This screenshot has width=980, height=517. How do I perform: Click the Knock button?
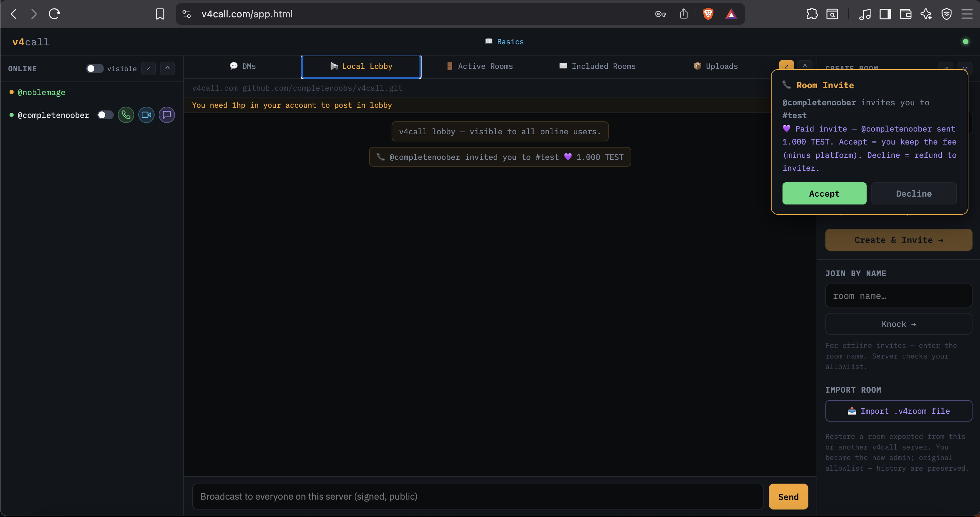tap(899, 324)
